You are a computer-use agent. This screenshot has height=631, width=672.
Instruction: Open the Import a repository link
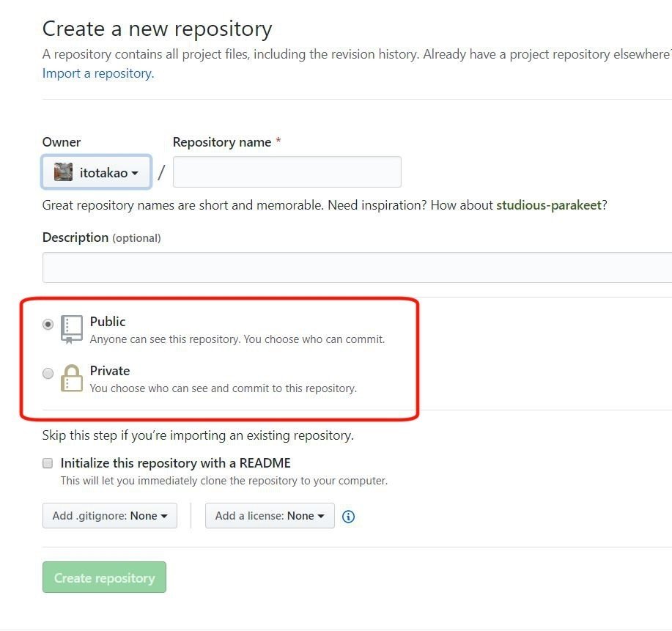98,73
